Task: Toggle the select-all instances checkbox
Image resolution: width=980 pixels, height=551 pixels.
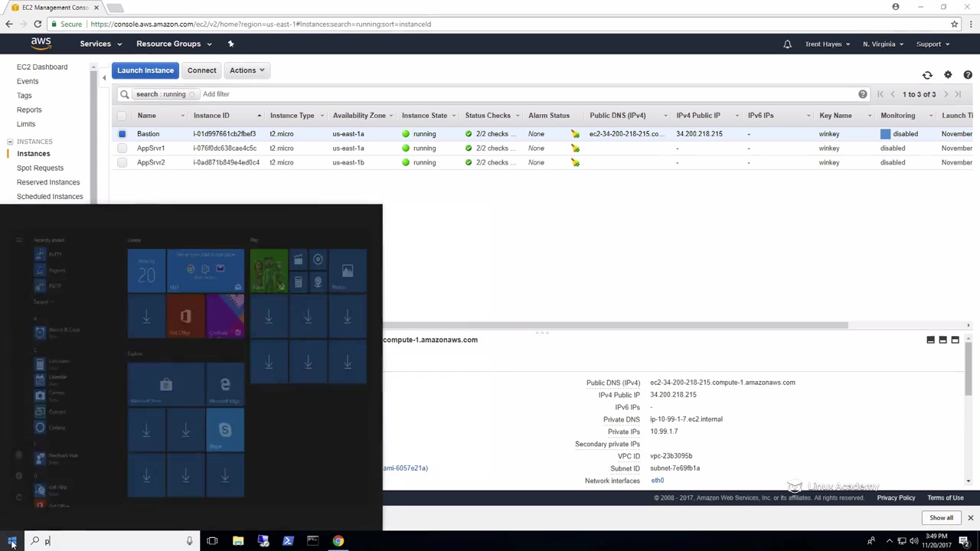Action: (x=122, y=116)
